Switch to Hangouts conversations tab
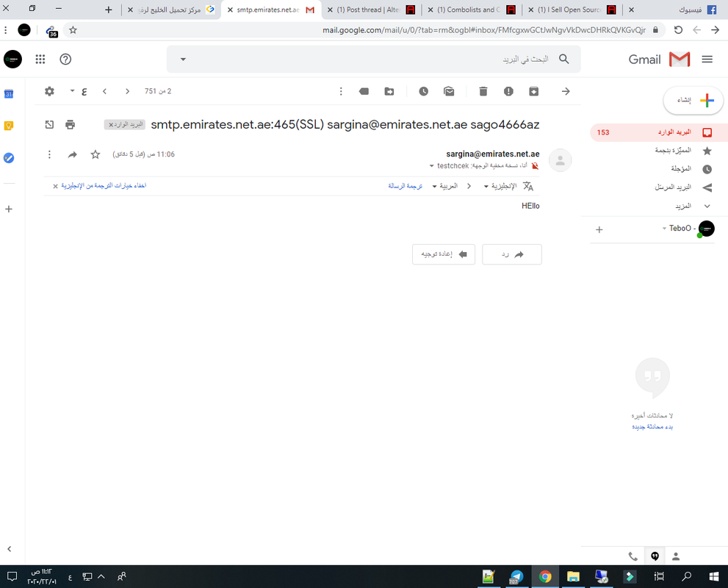728x588 pixels. pyautogui.click(x=655, y=556)
